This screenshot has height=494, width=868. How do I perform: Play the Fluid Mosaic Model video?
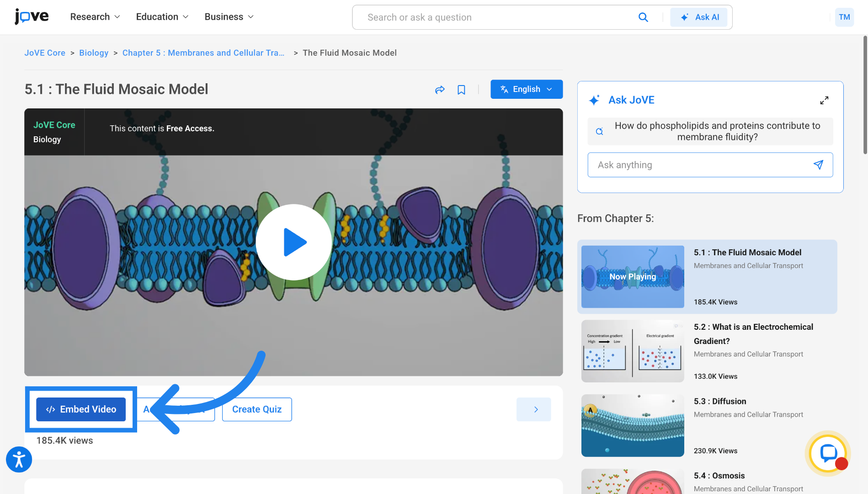click(294, 242)
